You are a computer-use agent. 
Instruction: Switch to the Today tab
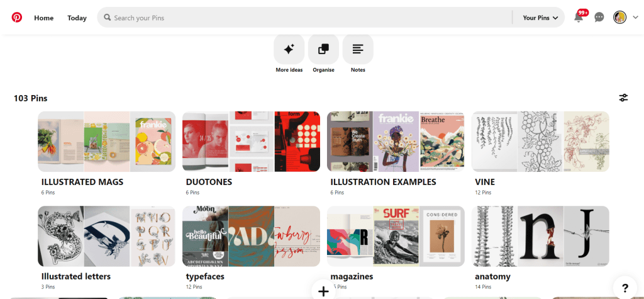(77, 18)
